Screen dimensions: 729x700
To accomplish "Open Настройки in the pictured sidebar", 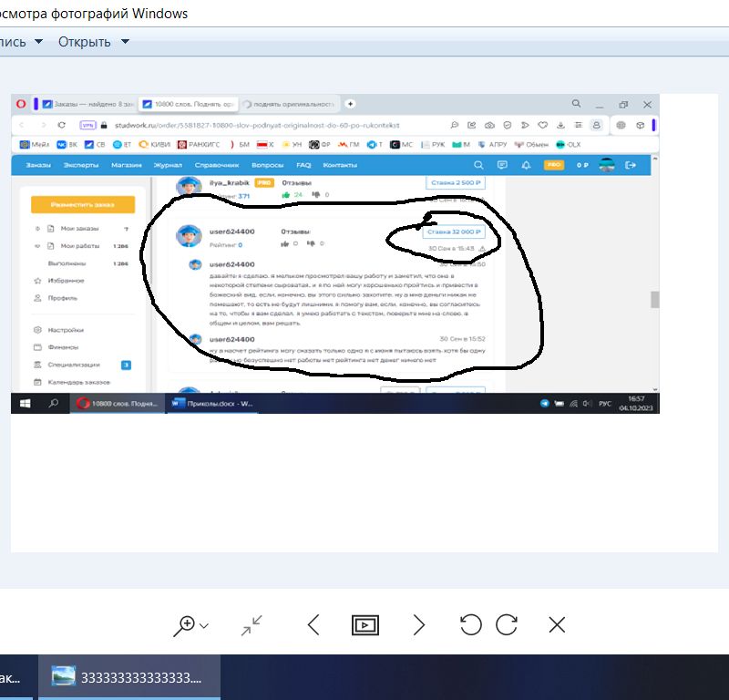I will 64,330.
